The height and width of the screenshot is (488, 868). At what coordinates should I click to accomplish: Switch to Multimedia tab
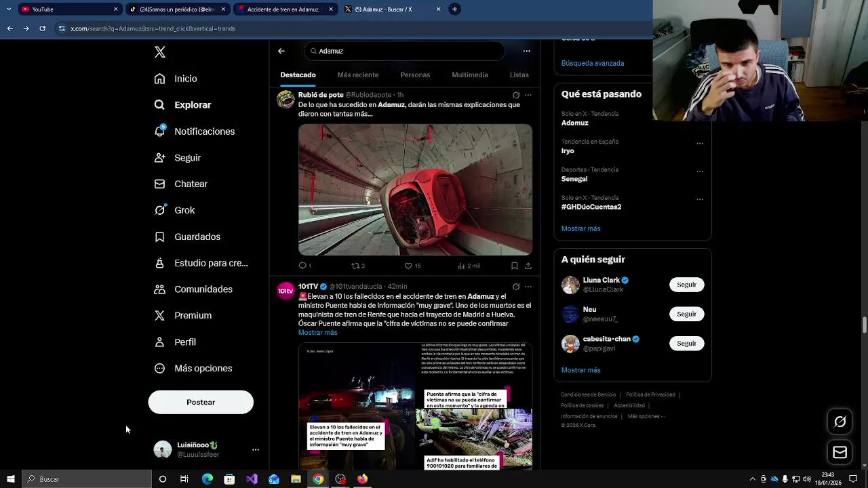(470, 75)
